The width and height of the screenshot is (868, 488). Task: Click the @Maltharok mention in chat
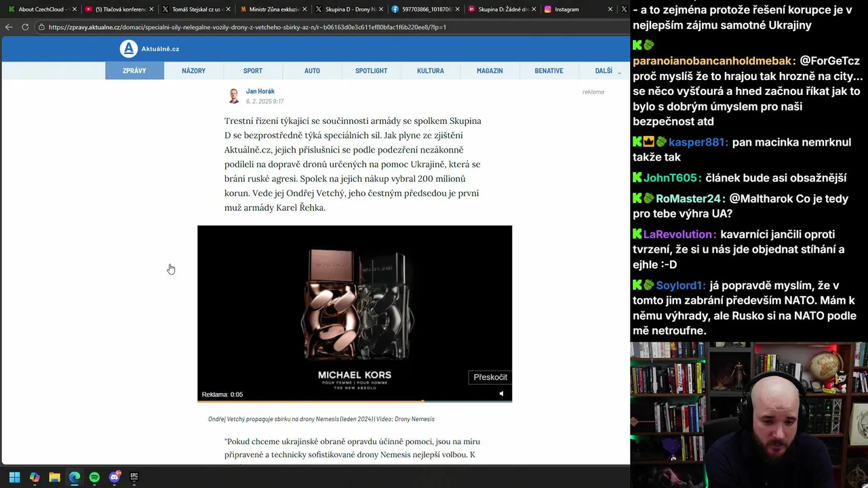[760, 199]
